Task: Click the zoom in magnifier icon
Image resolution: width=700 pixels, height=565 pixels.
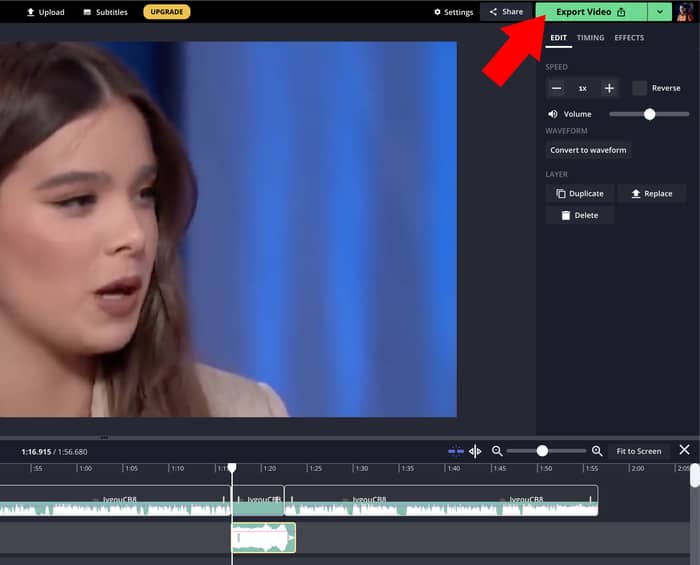Action: tap(597, 451)
